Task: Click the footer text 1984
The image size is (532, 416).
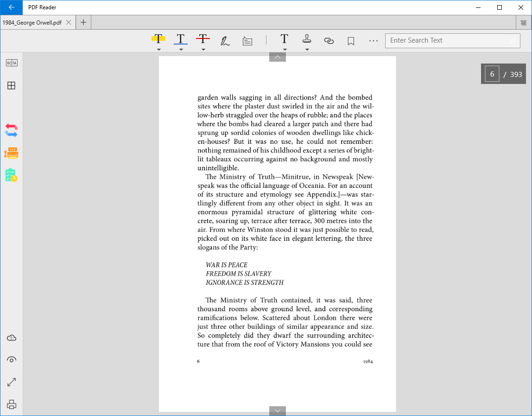Action: coord(368,361)
